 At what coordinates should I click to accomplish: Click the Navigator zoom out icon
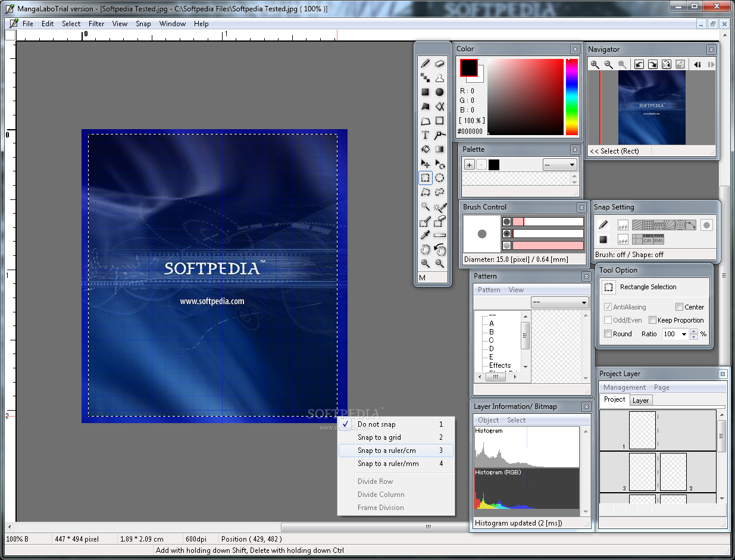tap(608, 65)
